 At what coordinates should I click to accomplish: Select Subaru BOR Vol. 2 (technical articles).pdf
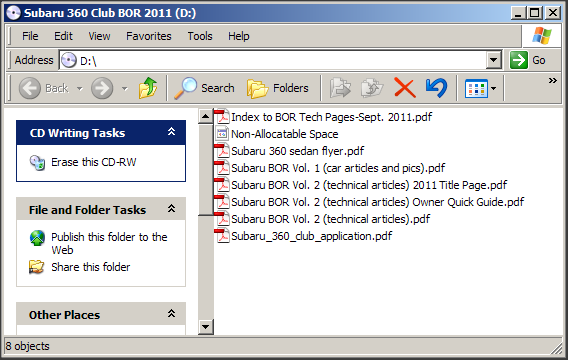330,219
